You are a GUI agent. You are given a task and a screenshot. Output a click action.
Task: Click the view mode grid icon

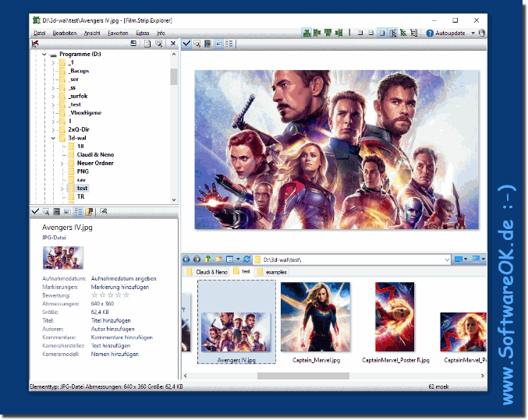coord(229,259)
